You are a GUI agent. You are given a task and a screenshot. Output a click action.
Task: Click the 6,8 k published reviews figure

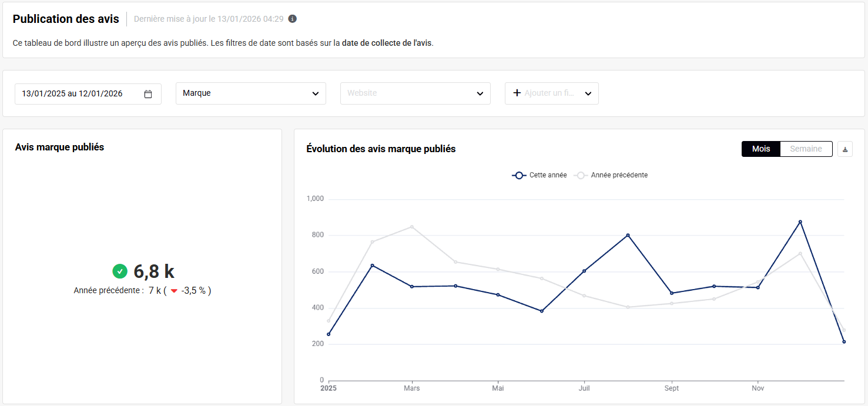point(154,271)
